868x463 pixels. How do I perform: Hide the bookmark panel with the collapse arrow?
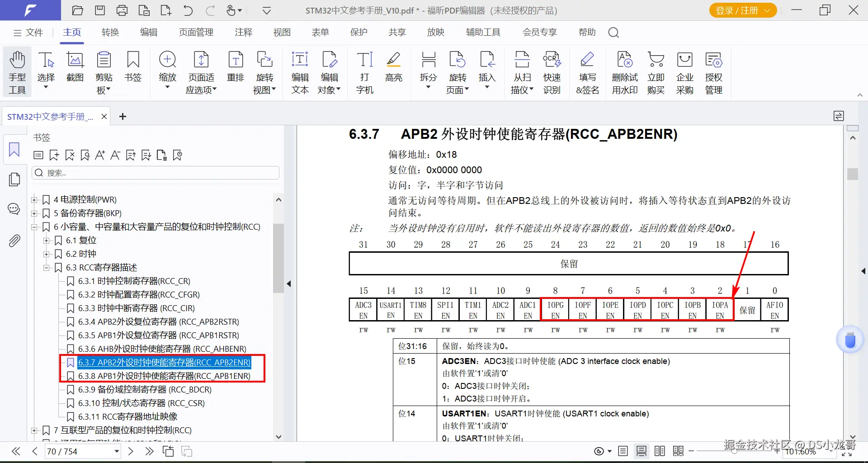click(x=289, y=284)
